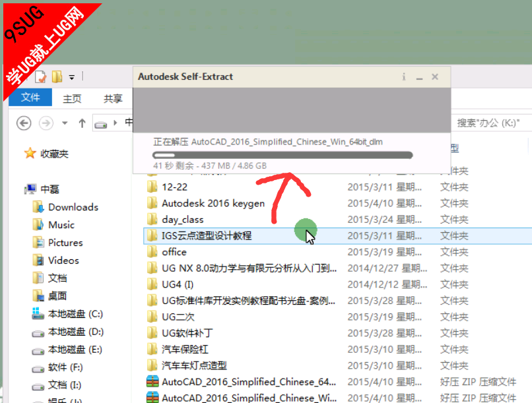This screenshot has width=532, height=403.
Task: Click the date 2015/4/10 of Autodesk 2016 keygen
Action: [x=385, y=203]
